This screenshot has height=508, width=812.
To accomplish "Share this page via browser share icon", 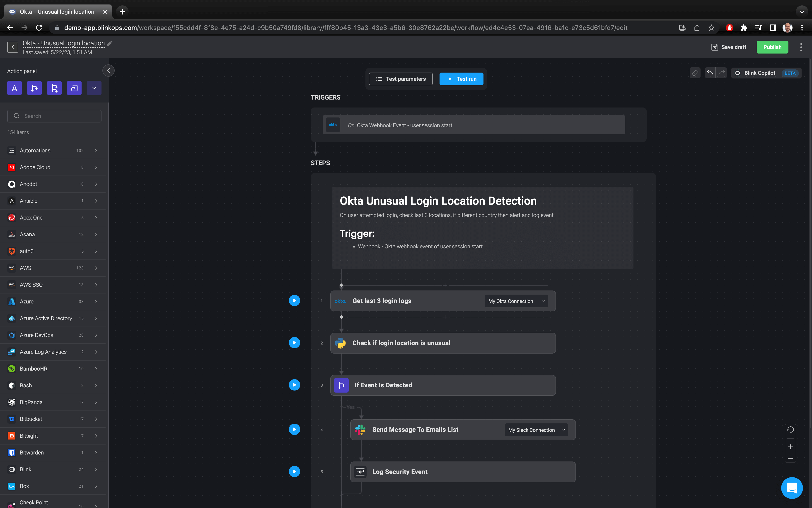I will (x=697, y=28).
